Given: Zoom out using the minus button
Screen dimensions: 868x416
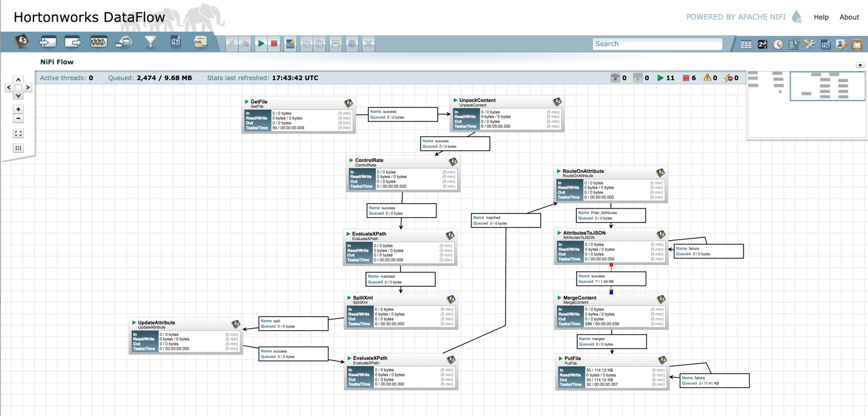Looking at the screenshot, I should pyautogui.click(x=18, y=118).
